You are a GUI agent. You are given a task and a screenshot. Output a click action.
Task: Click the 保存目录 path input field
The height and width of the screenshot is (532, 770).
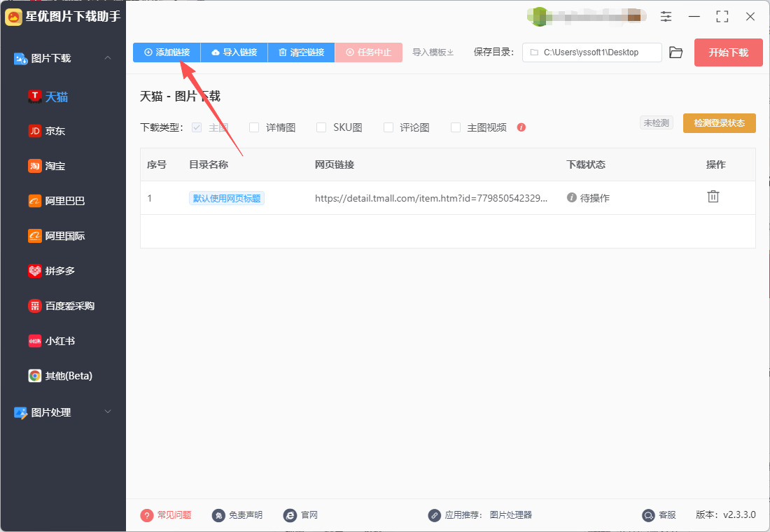point(592,52)
